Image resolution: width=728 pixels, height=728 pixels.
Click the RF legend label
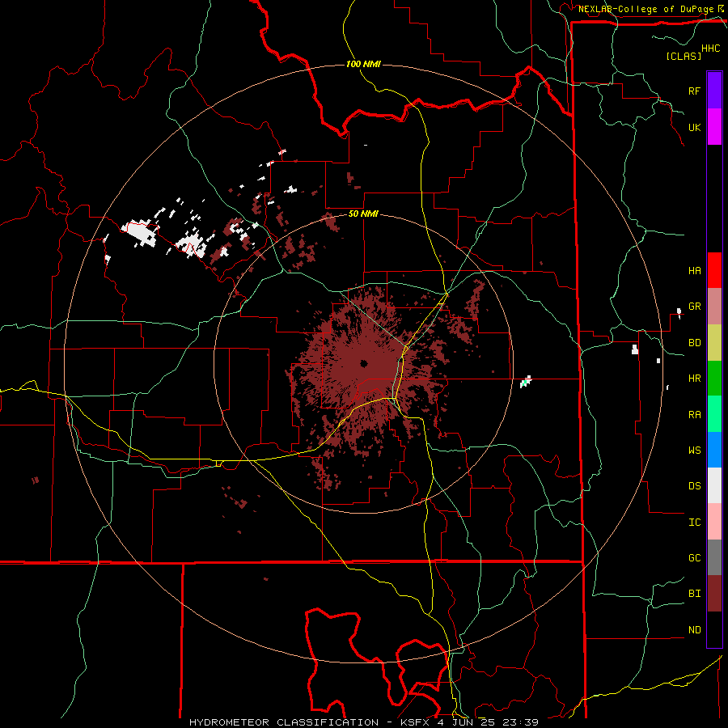694,91
